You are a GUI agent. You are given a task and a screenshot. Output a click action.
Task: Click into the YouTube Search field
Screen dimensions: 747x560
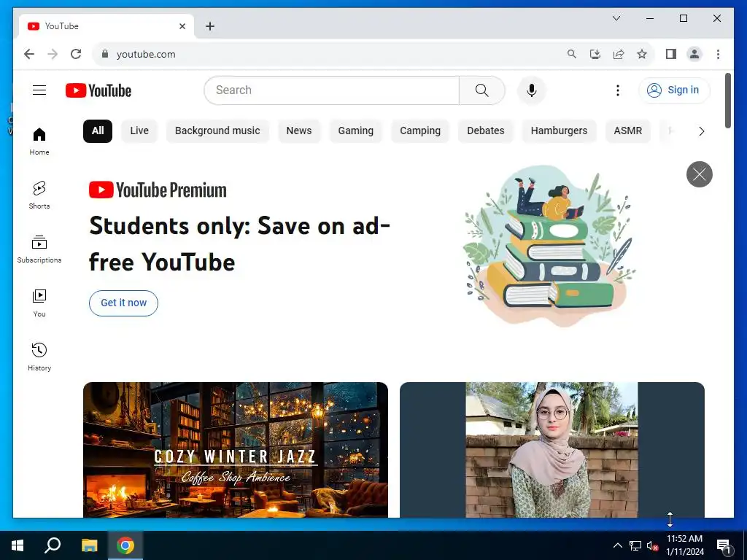point(332,90)
